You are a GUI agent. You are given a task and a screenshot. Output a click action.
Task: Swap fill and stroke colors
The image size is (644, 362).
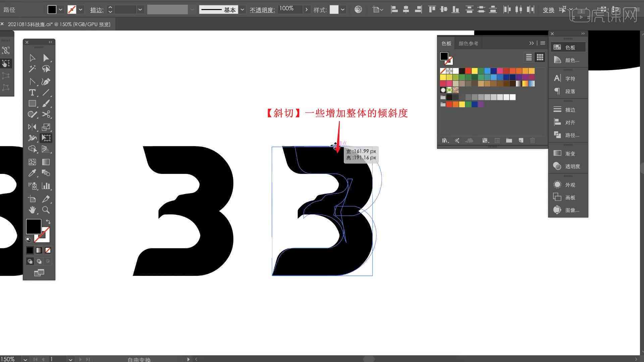pyautogui.click(x=48, y=222)
